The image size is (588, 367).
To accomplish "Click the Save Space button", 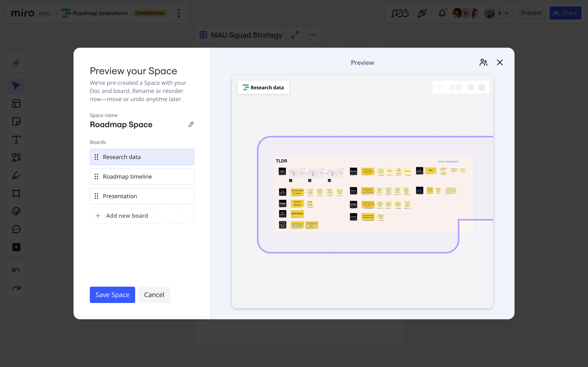I will tap(112, 294).
